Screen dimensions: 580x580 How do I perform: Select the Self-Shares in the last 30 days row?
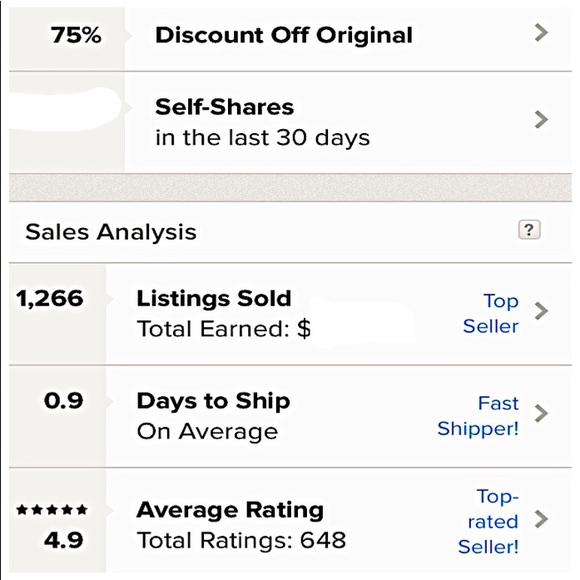[290, 122]
